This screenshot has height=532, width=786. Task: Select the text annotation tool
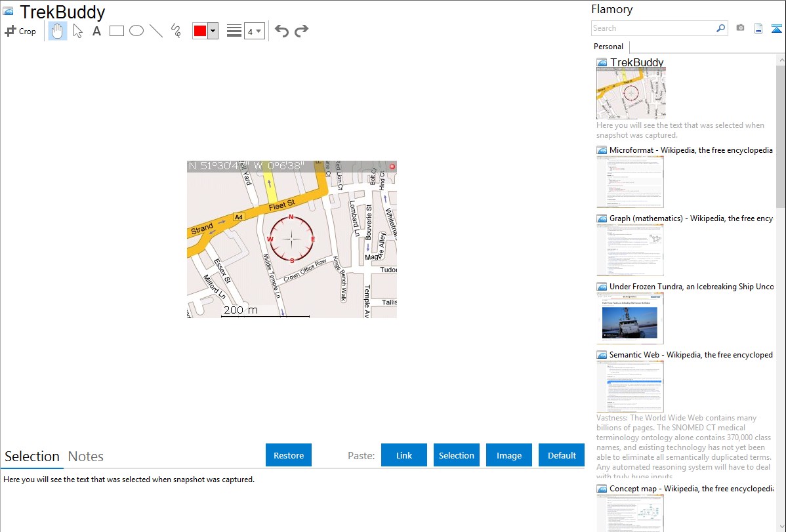point(96,31)
